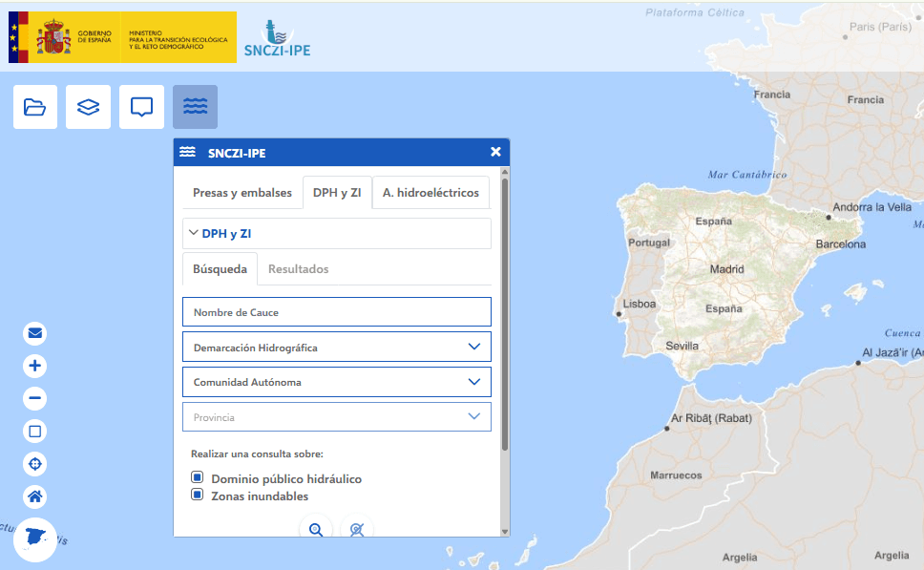The width and height of the screenshot is (924, 570).
Task: Click the speech bubble toolbar icon
Action: click(142, 107)
